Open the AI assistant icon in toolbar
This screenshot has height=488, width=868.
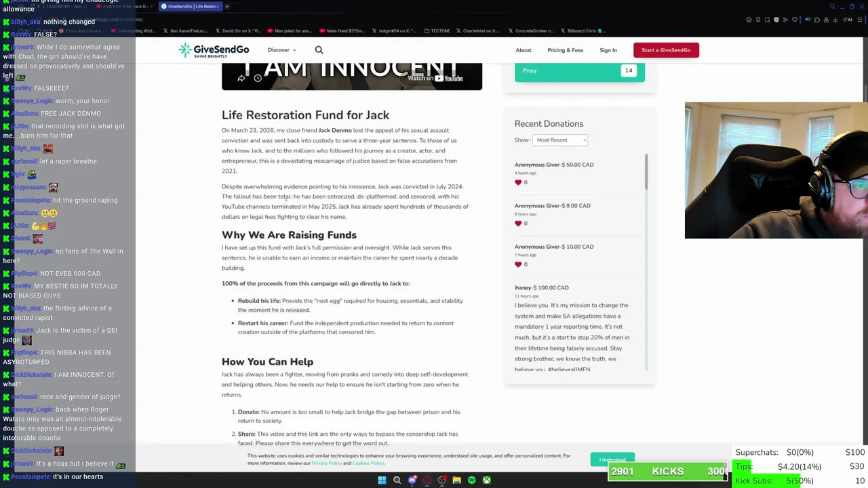[848, 20]
